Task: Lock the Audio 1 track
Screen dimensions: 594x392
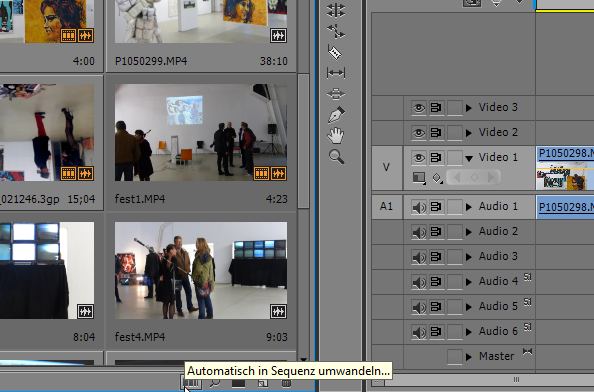Action: [455, 207]
